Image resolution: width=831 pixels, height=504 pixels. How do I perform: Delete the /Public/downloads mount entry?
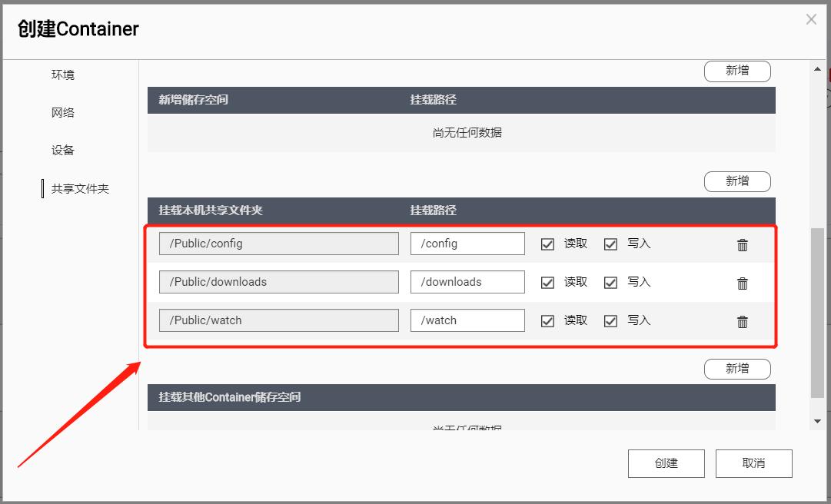click(x=742, y=283)
